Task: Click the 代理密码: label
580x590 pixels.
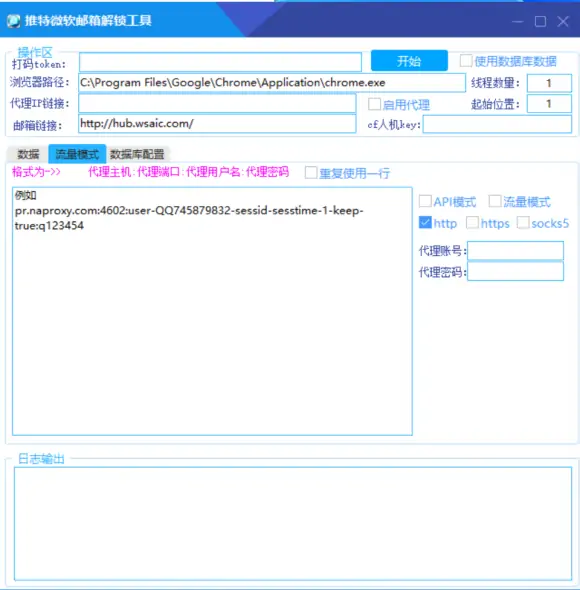Action: click(443, 272)
